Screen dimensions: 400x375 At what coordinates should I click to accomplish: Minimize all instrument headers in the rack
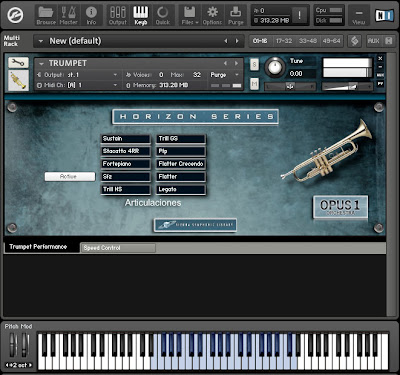pyautogui.click(x=389, y=41)
